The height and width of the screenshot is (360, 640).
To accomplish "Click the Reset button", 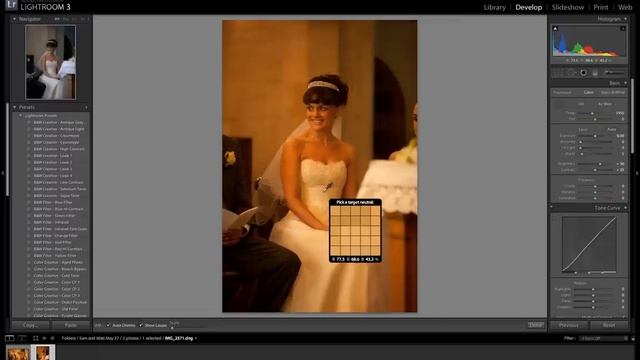I will coord(609,325).
